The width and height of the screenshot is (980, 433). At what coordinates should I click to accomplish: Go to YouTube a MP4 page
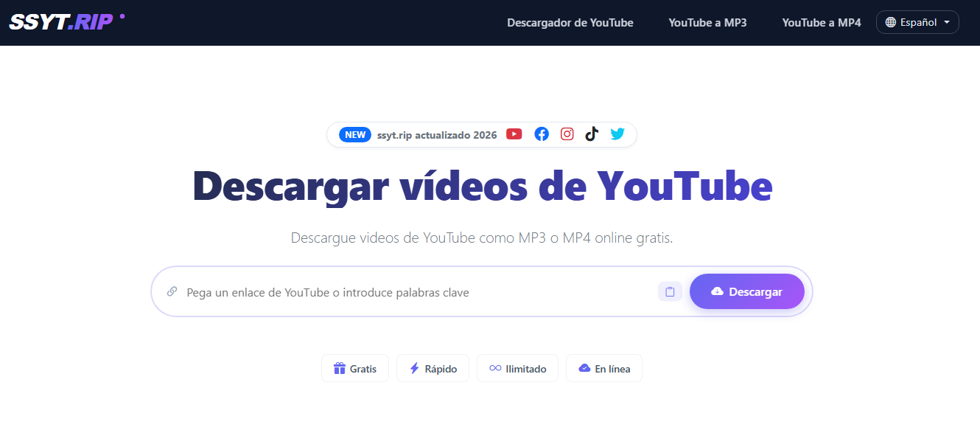tap(822, 23)
